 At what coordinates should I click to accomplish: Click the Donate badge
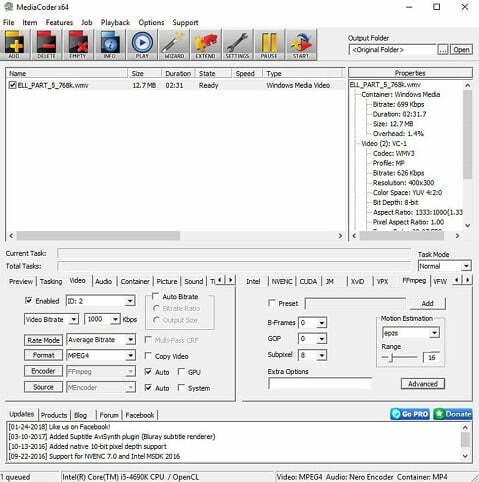[453, 414]
